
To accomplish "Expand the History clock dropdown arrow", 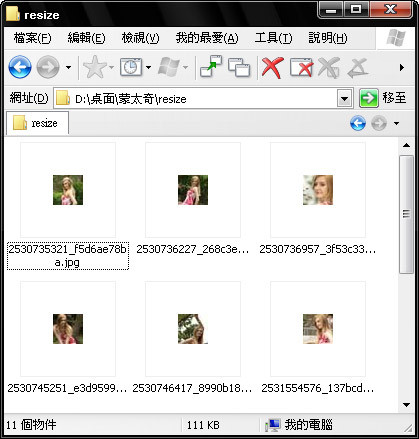I will point(149,68).
